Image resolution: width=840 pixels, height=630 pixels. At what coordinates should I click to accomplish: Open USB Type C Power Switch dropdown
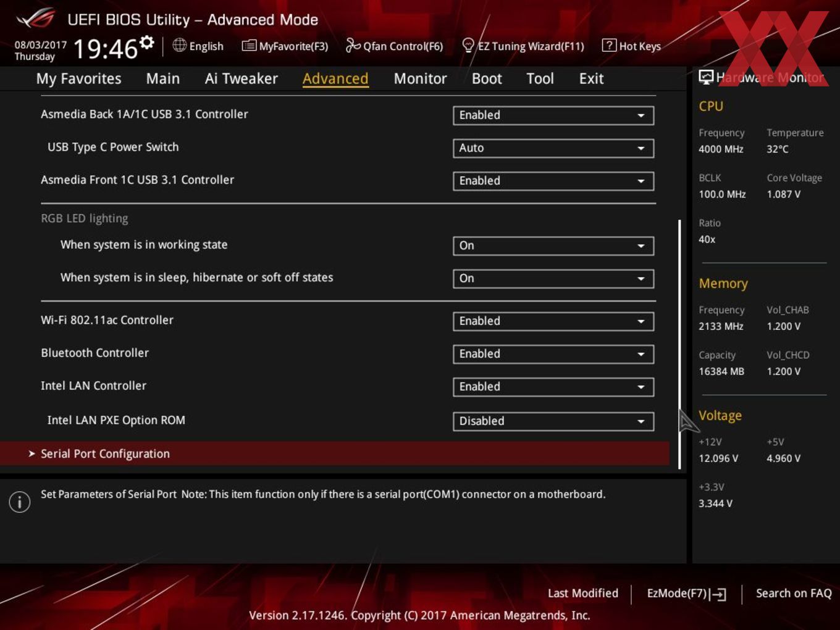[553, 148]
